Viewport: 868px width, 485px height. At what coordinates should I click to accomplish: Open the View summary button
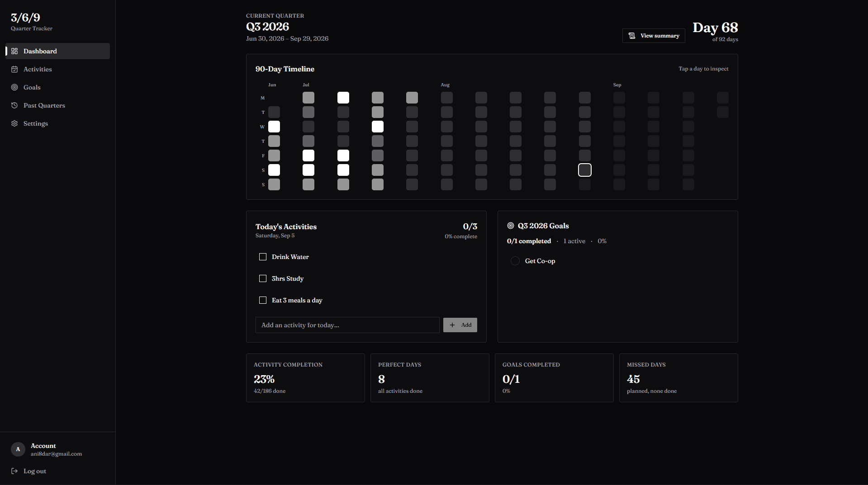click(x=654, y=36)
